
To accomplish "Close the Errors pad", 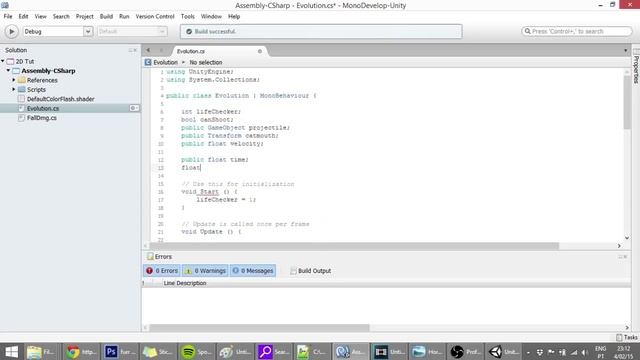I will point(625,257).
